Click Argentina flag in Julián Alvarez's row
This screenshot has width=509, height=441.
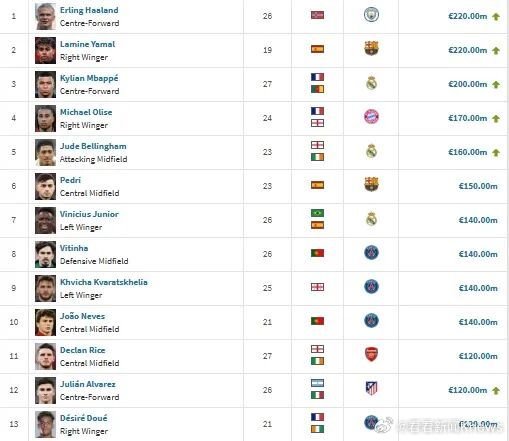(317, 383)
